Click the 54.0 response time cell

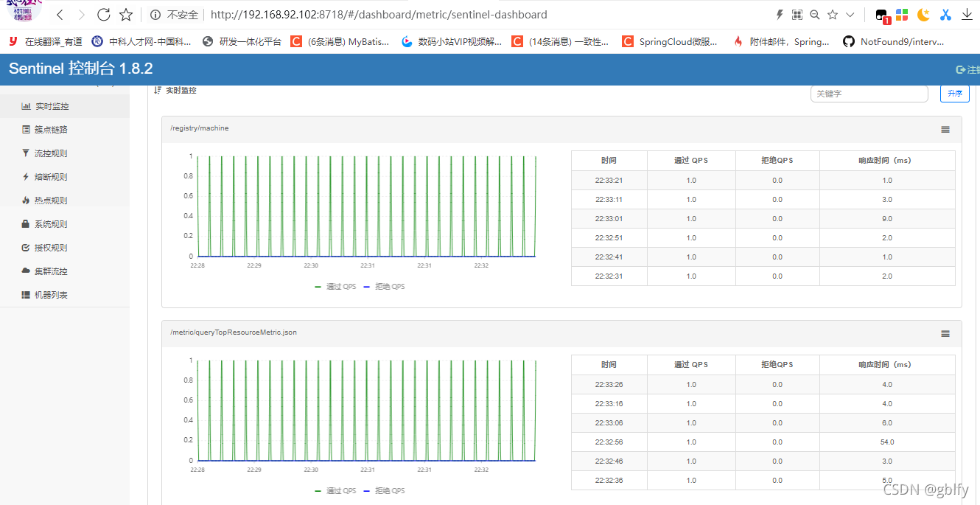(x=887, y=442)
